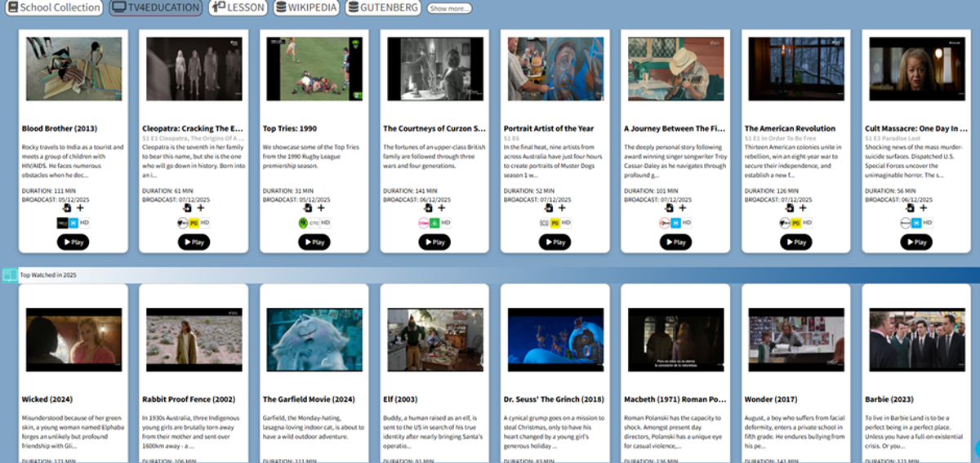Image resolution: width=980 pixels, height=463 pixels.
Task: Expand sources with Show more button
Action: coord(449,8)
